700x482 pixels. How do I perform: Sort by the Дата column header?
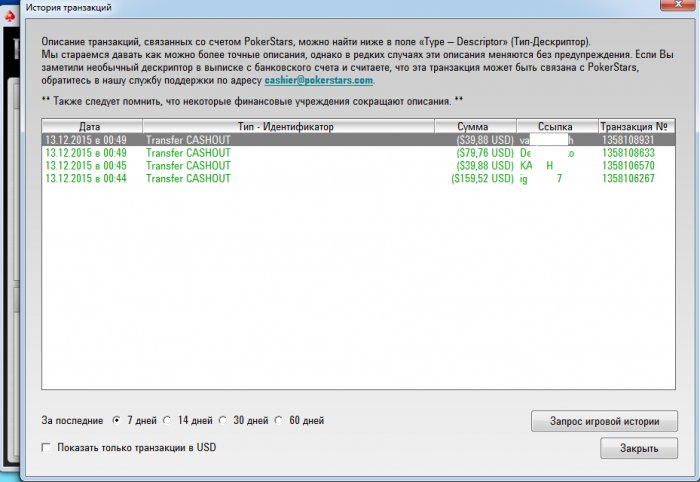pos(92,126)
